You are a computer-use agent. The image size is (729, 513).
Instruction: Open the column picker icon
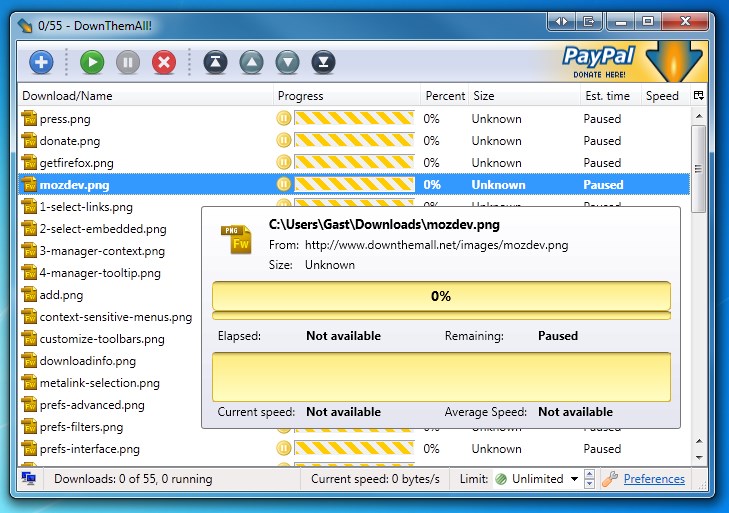(x=698, y=95)
